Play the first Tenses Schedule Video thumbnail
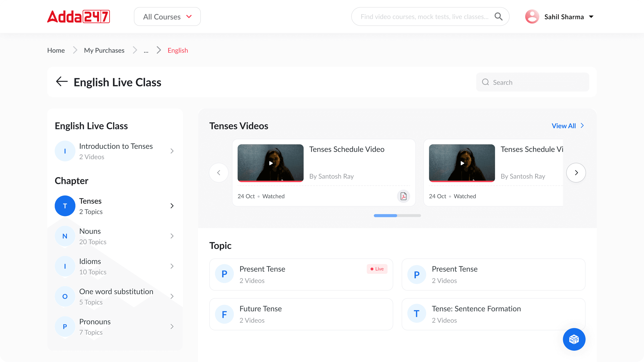Screen dimensions: 644x362 (271, 163)
